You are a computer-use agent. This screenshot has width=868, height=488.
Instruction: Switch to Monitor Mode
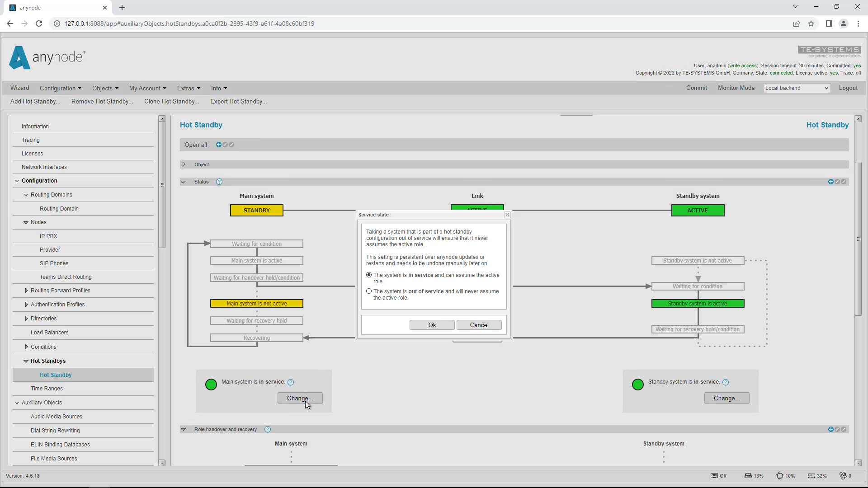(x=736, y=88)
